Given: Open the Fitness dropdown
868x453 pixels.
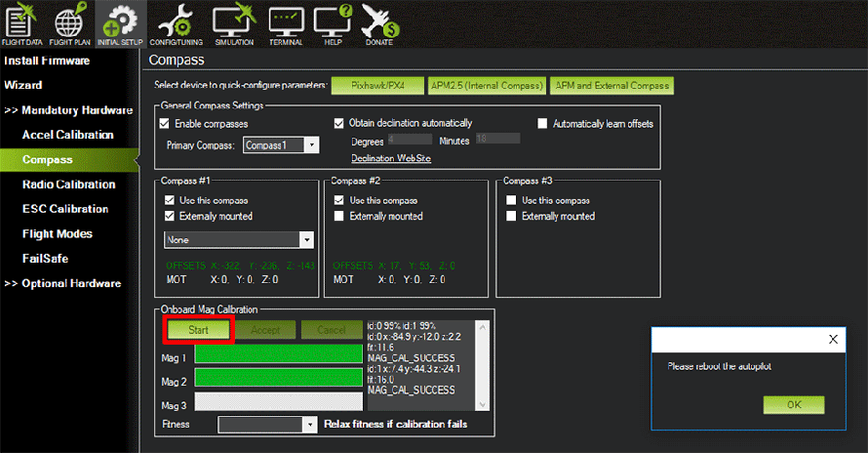Looking at the screenshot, I should coord(268,425).
